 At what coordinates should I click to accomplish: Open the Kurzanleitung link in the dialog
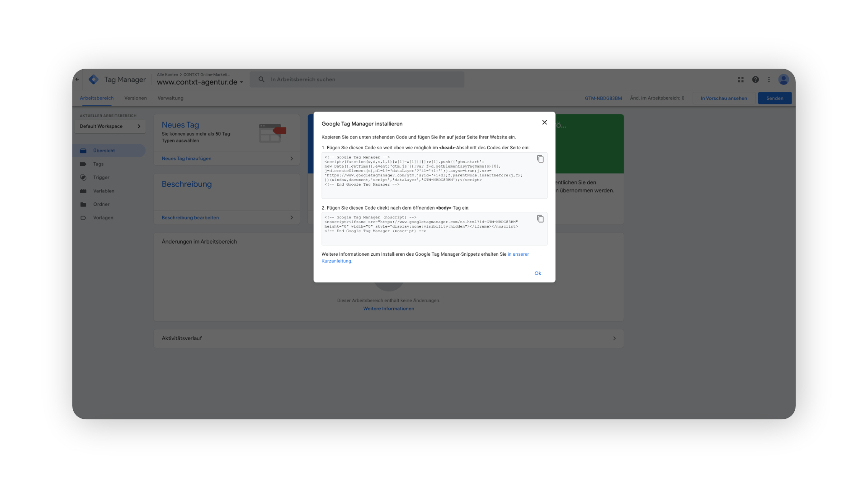(425, 258)
